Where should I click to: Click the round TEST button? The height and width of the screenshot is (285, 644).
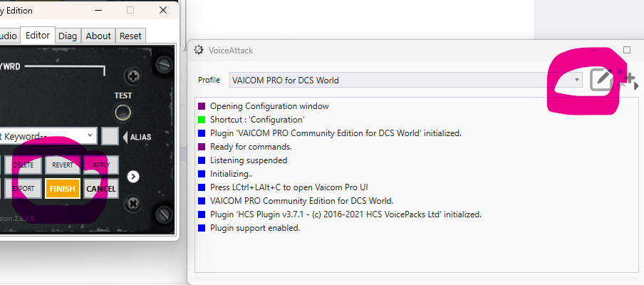[x=123, y=112]
